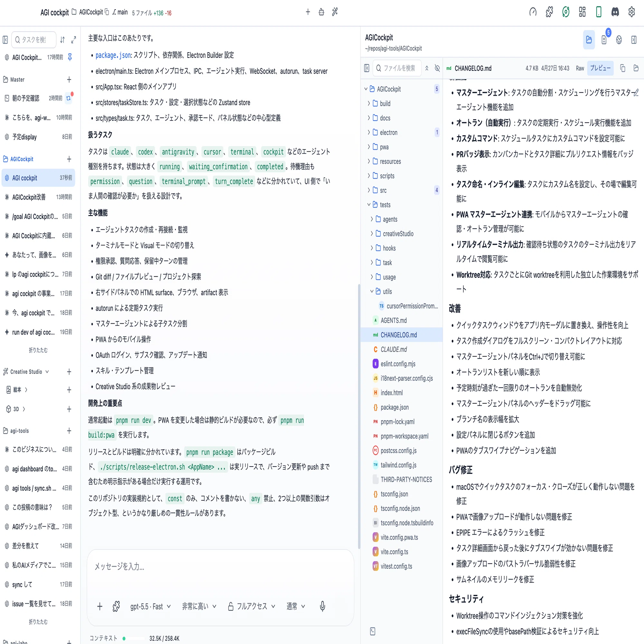
Task: Click the chat scrollbar
Action: 359,417
